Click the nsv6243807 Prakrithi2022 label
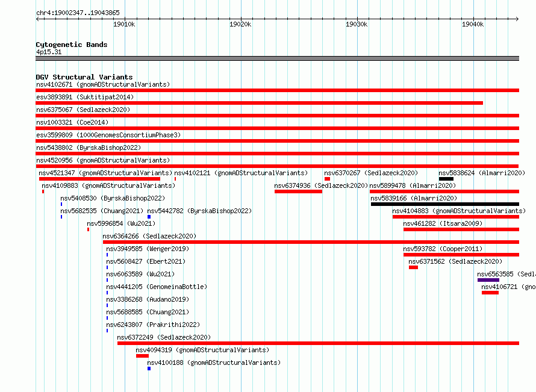The image size is (536, 392). click(x=153, y=325)
